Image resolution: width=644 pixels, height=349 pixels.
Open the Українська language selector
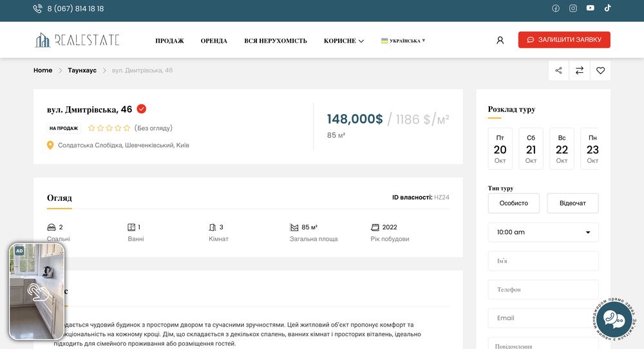pyautogui.click(x=403, y=41)
